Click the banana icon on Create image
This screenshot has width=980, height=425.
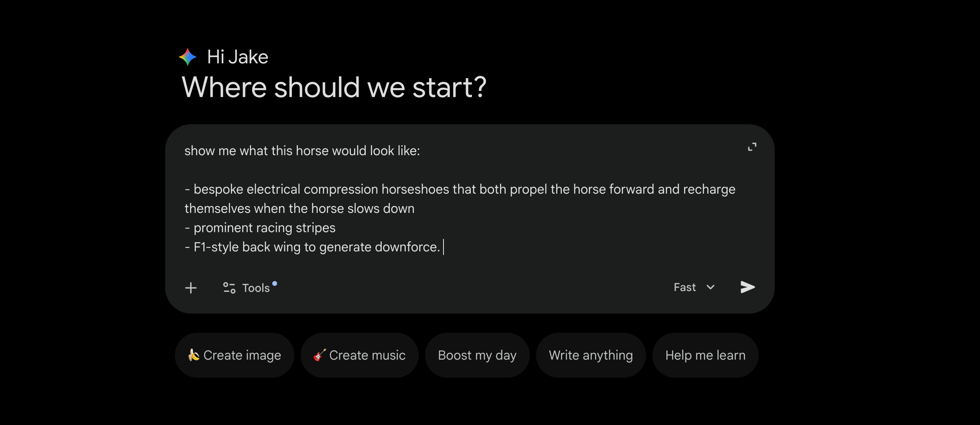(194, 355)
